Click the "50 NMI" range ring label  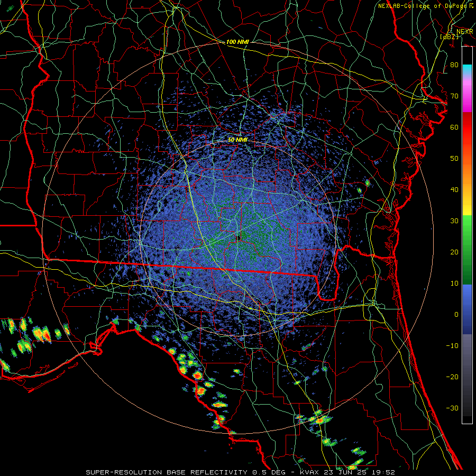pyautogui.click(x=237, y=140)
